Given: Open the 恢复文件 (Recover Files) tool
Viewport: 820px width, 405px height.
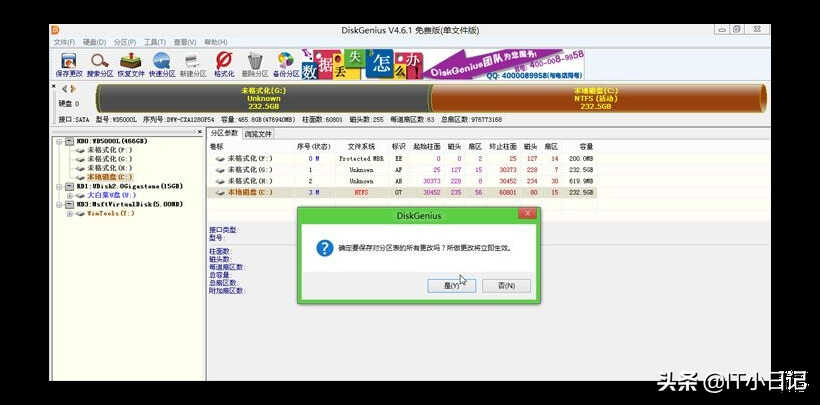Looking at the screenshot, I should point(131,64).
